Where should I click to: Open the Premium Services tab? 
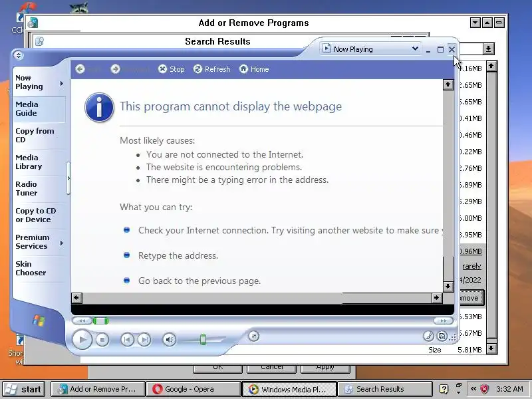pos(33,241)
